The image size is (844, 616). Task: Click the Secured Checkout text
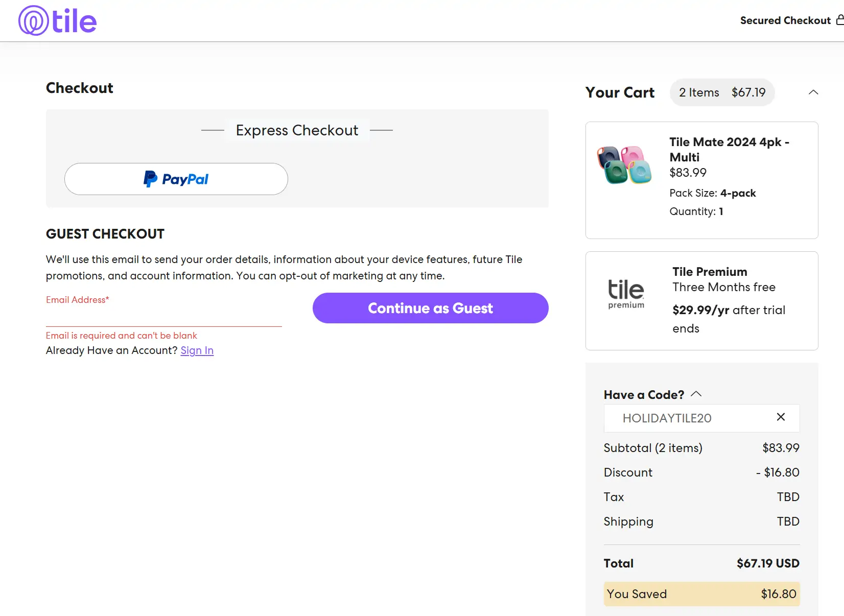785,20
